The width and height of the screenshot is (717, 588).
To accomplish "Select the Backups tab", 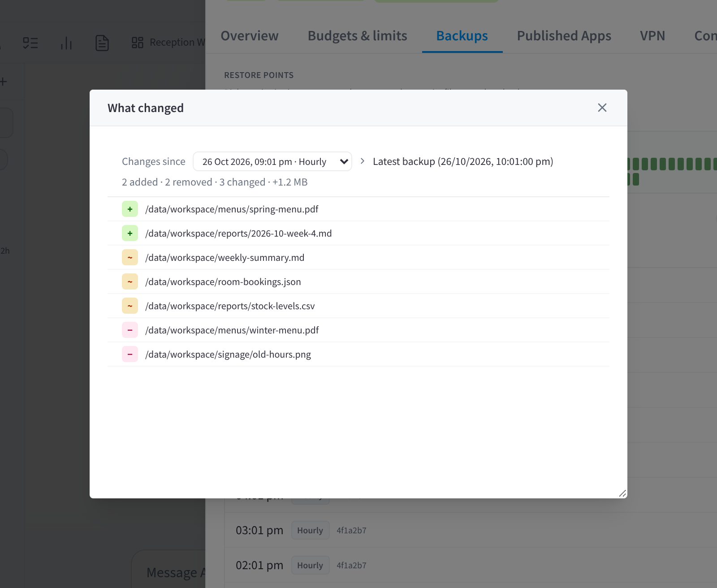I will pos(462,36).
